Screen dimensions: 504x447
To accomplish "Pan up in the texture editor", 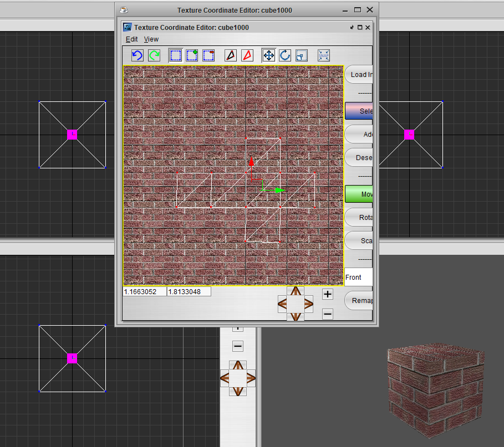I will coord(296,291).
